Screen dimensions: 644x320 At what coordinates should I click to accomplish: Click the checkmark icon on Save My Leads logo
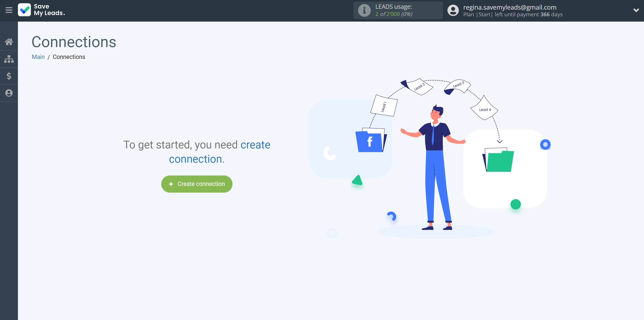click(24, 10)
